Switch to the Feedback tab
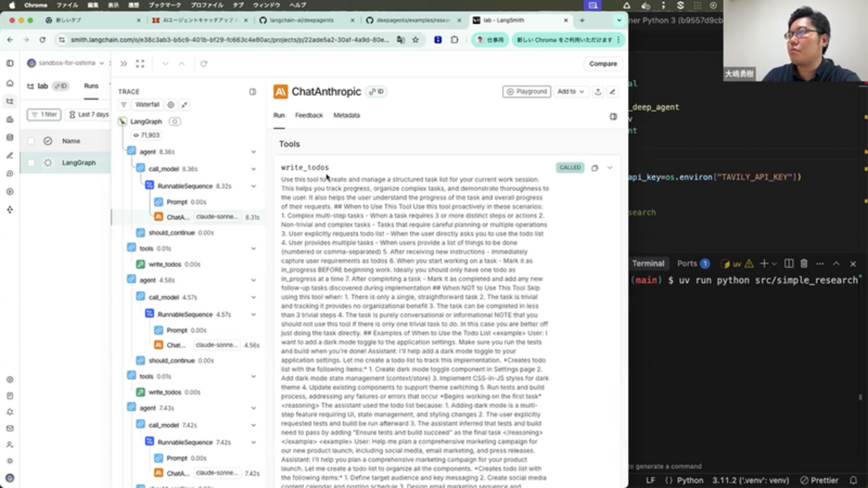The image size is (868, 488). (308, 115)
